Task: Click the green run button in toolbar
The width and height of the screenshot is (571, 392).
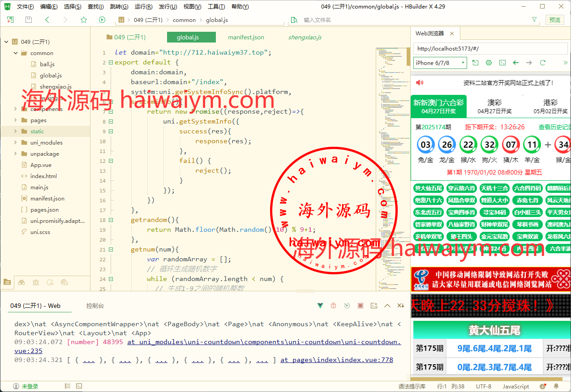Action: click(x=102, y=20)
